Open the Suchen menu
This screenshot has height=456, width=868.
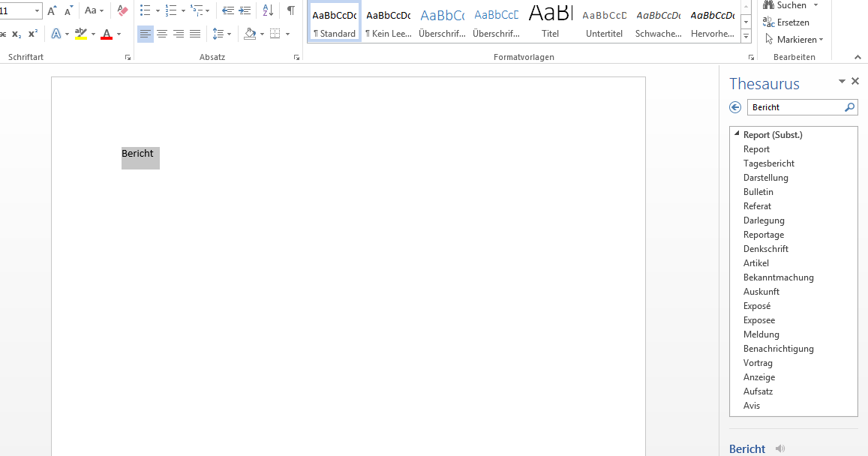coord(791,5)
